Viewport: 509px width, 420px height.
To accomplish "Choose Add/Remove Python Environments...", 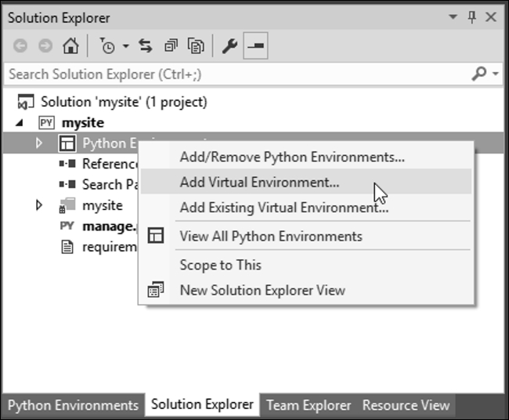I will pos(306,157).
